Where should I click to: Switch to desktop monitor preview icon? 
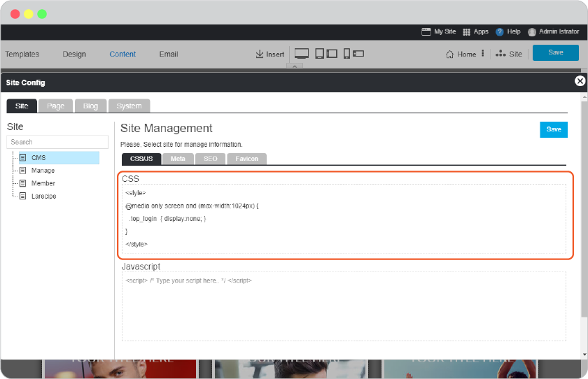(x=302, y=54)
